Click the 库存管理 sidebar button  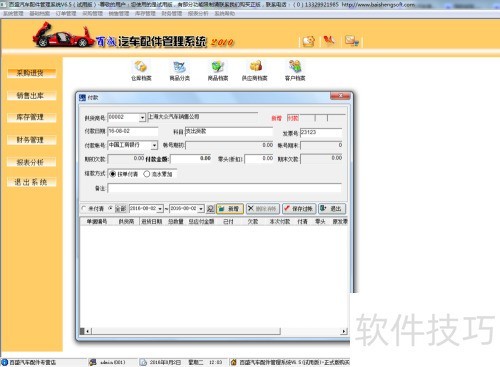click(31, 117)
